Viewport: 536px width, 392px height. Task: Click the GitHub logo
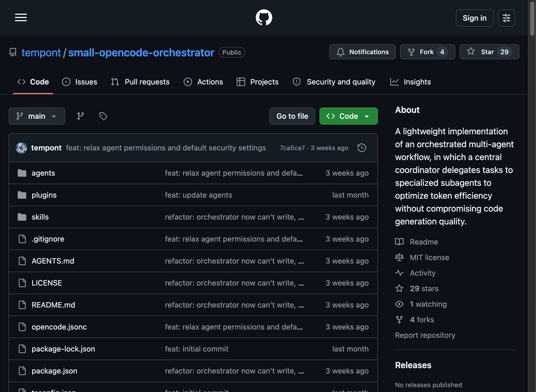[264, 18]
